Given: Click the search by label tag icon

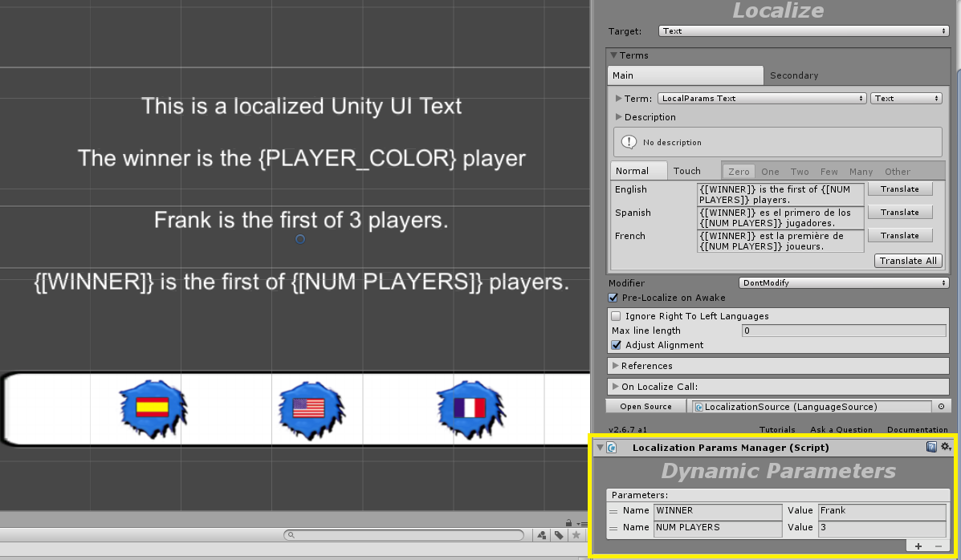Looking at the screenshot, I should pos(559,535).
